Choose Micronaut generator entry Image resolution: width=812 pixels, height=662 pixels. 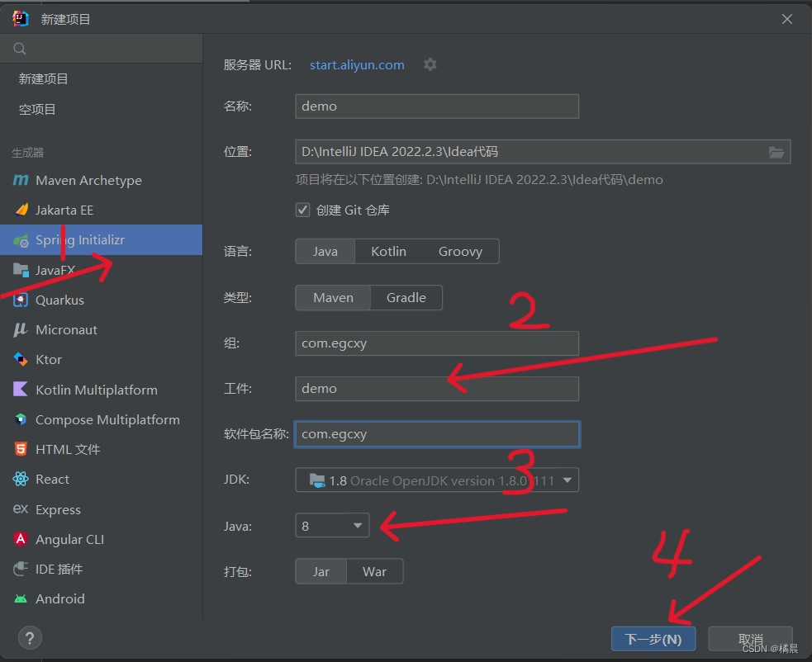point(101,329)
